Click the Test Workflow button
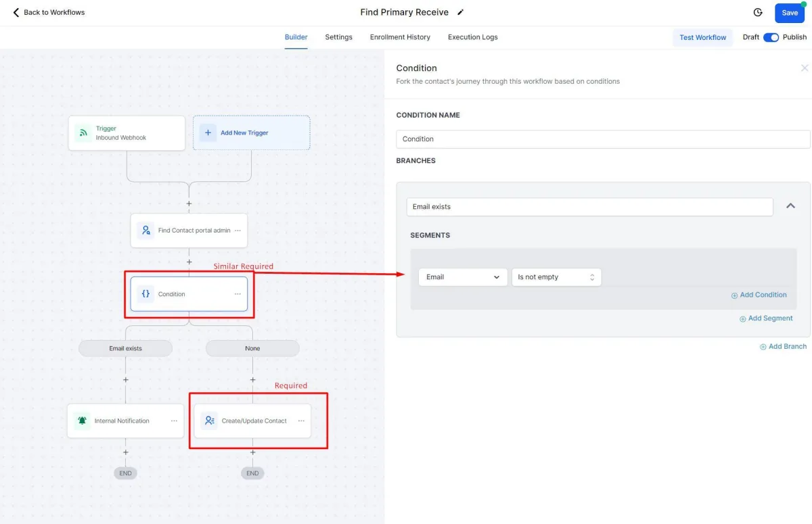 click(x=702, y=37)
